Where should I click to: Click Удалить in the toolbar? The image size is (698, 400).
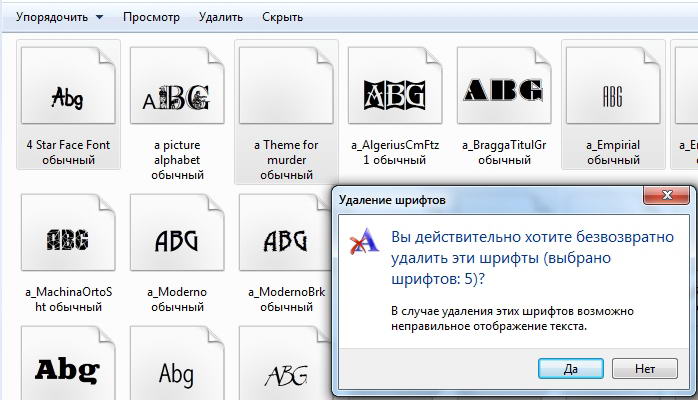(221, 17)
